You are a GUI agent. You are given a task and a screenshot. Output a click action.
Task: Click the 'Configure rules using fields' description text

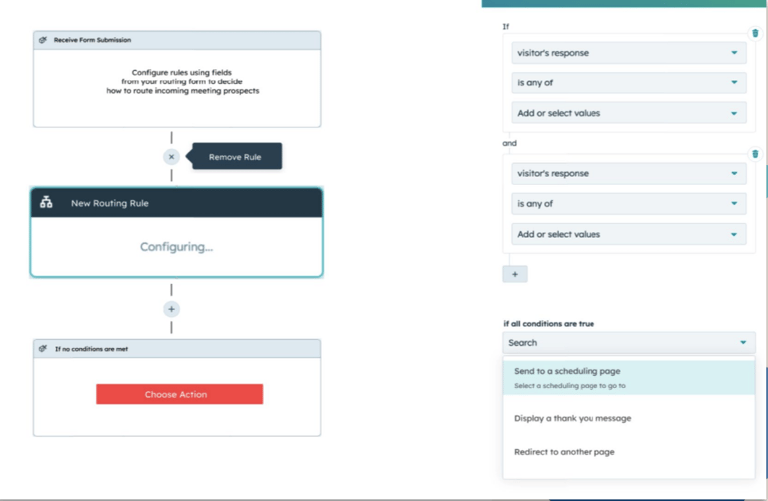click(182, 81)
